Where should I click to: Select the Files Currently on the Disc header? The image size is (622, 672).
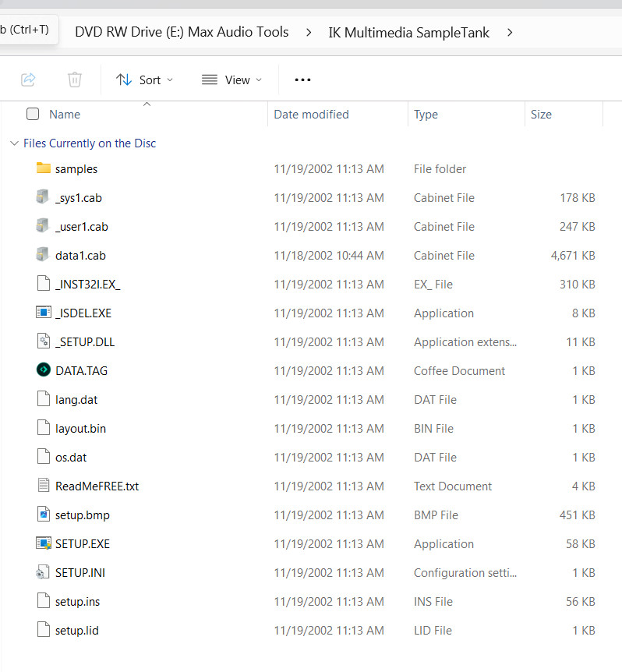[90, 143]
